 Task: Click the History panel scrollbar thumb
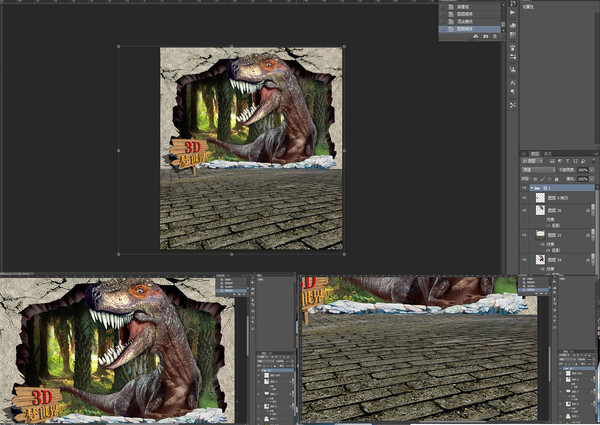tap(503, 24)
